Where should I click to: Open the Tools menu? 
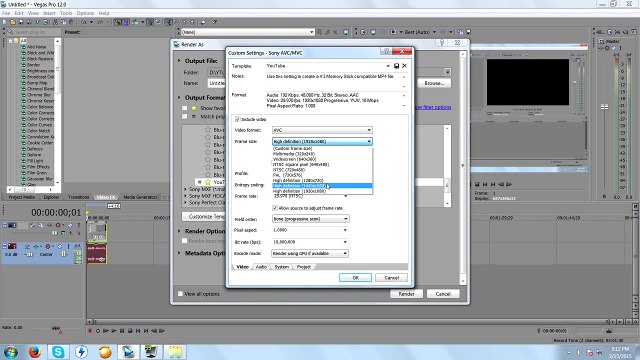pos(66,13)
